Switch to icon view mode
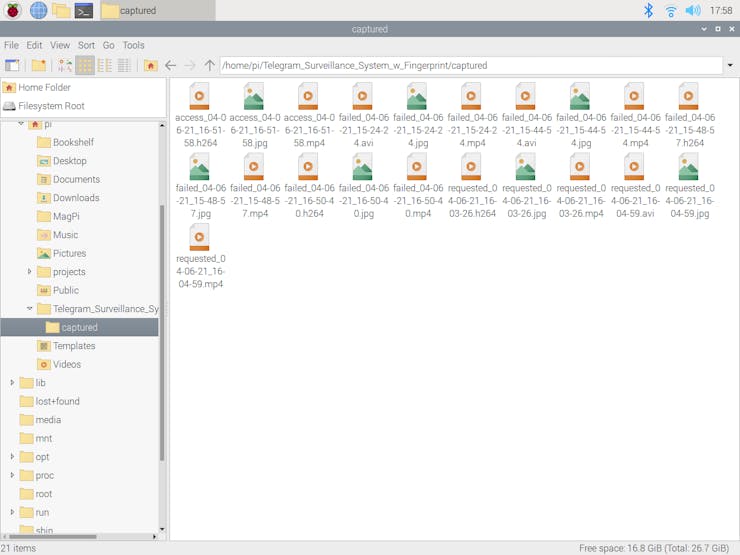The height and width of the screenshot is (555, 740). (85, 65)
